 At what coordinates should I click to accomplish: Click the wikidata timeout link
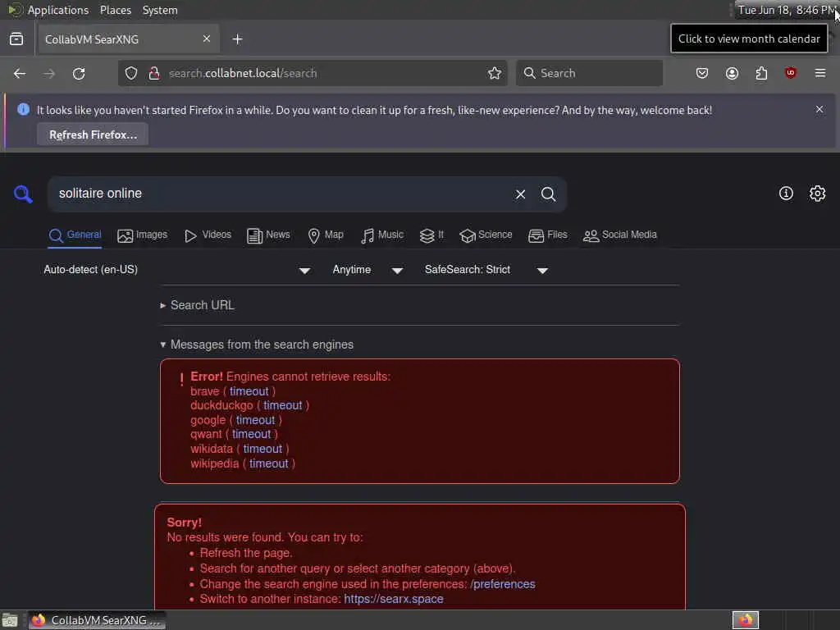[x=262, y=449]
